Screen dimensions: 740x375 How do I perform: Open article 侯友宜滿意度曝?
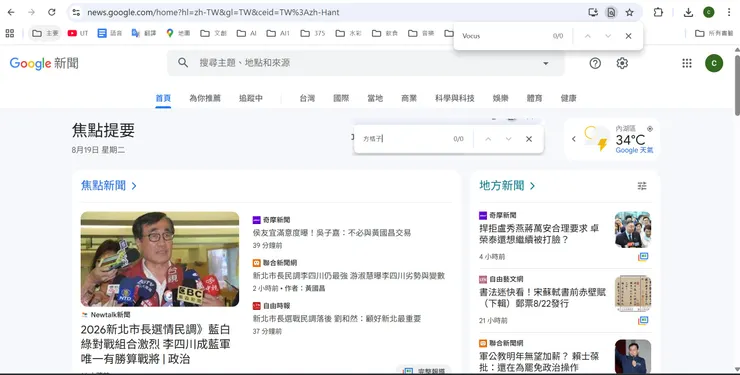[x=332, y=233]
